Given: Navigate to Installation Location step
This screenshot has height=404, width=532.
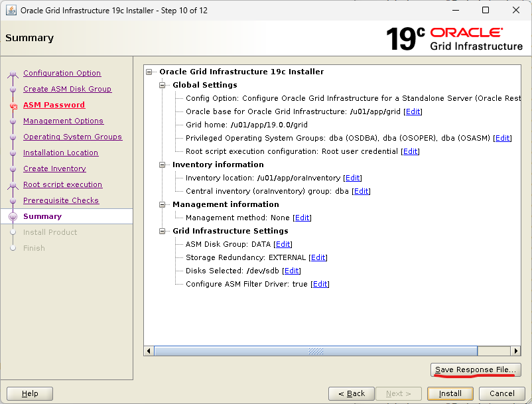Looking at the screenshot, I should (x=60, y=153).
